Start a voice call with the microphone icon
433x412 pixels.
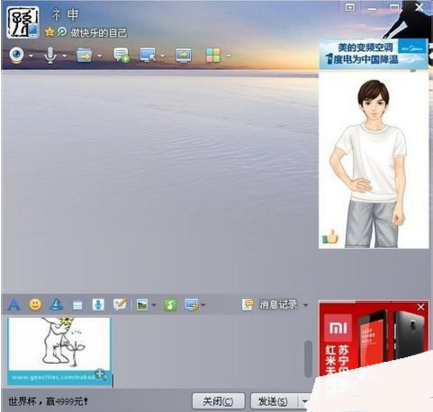click(x=50, y=55)
